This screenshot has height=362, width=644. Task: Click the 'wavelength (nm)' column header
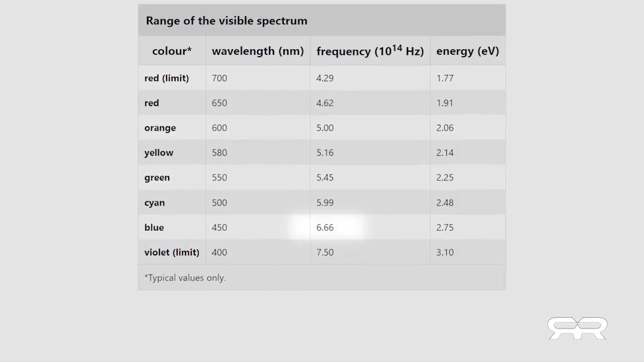pyautogui.click(x=258, y=51)
